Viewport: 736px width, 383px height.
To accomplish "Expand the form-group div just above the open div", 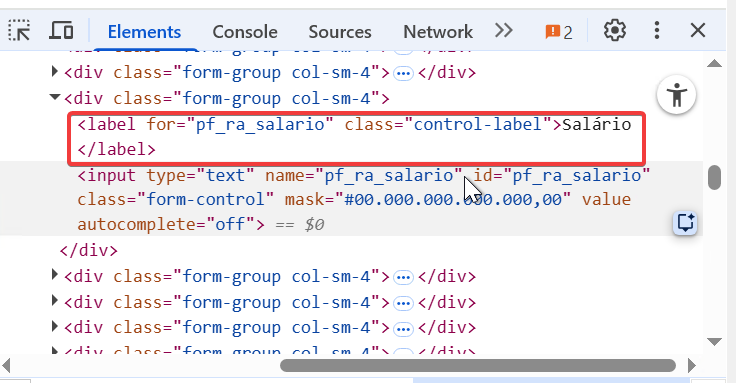I will pos(54,71).
